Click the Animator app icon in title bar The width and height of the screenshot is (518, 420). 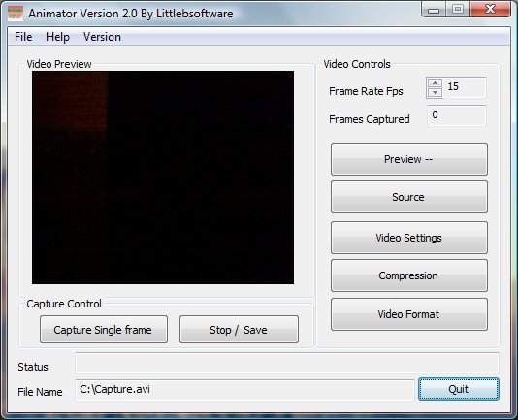point(16,14)
